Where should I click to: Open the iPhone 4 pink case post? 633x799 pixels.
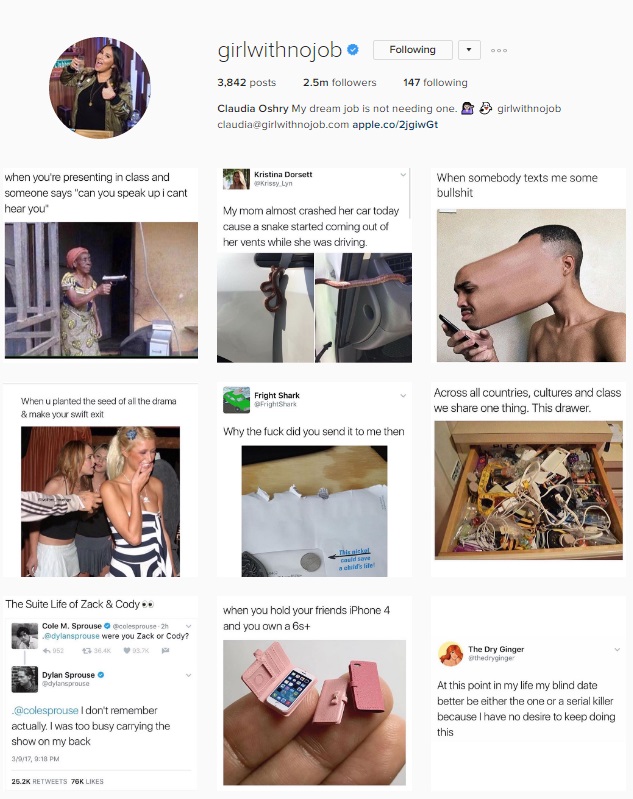coord(314,694)
